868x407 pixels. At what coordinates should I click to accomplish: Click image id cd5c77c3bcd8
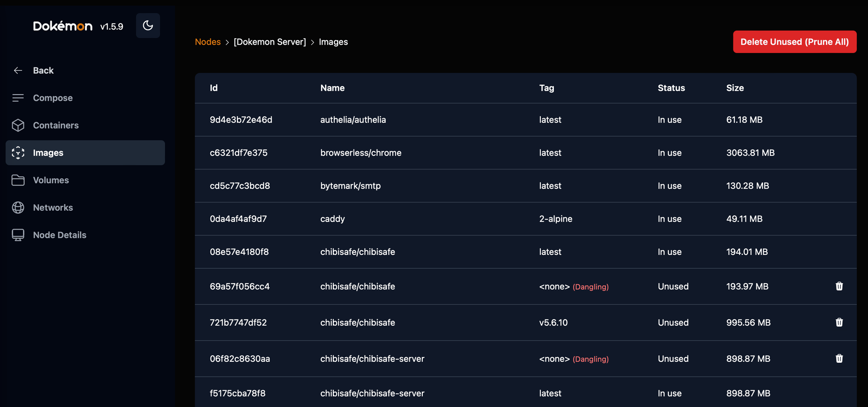pyautogui.click(x=240, y=185)
